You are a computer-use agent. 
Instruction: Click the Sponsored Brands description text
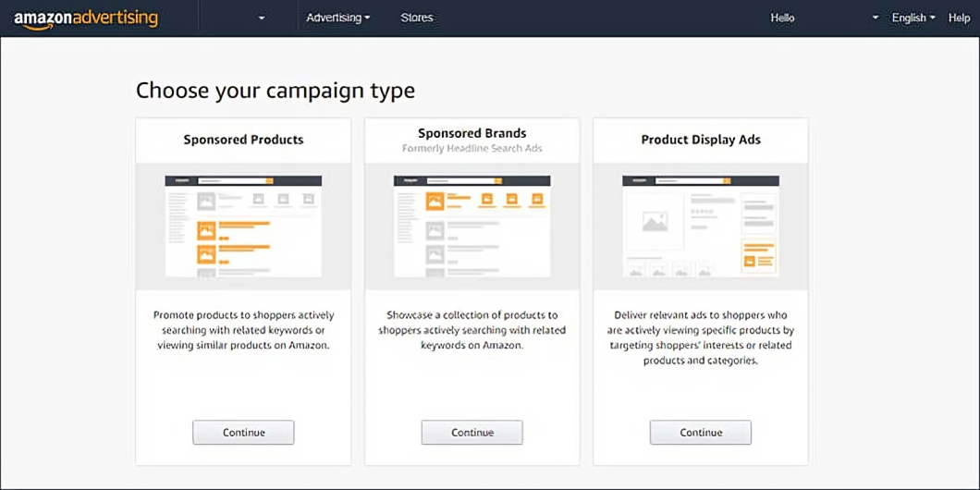pyautogui.click(x=472, y=330)
